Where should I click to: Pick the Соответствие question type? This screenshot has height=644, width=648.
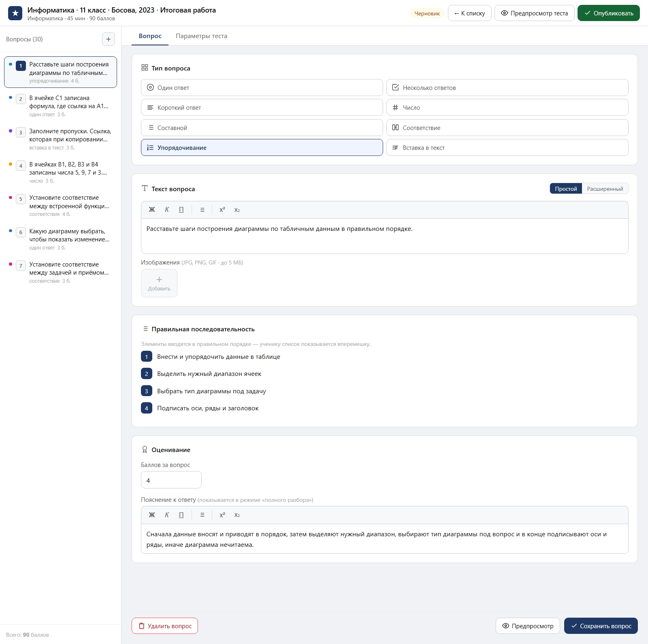pyautogui.click(x=507, y=128)
